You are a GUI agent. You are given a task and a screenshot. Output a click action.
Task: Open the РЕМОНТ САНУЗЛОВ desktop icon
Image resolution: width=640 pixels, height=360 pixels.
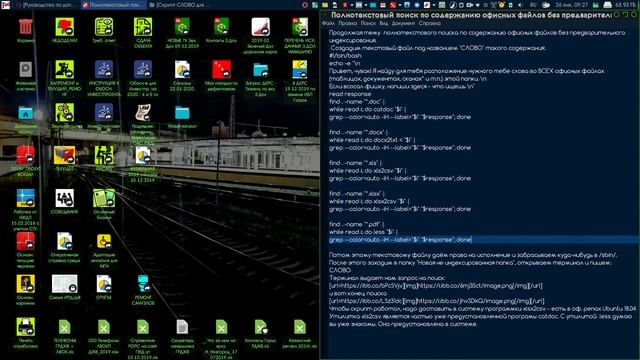[x=143, y=284]
